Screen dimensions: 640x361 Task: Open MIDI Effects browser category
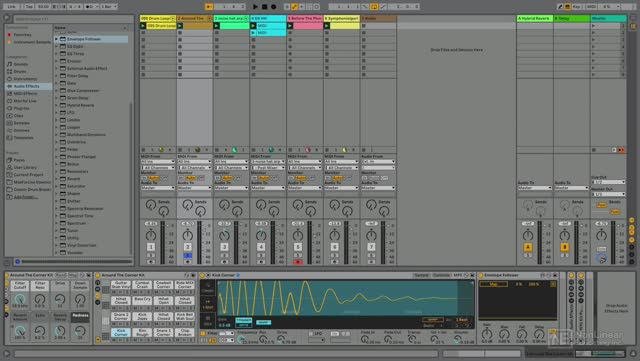click(25, 94)
